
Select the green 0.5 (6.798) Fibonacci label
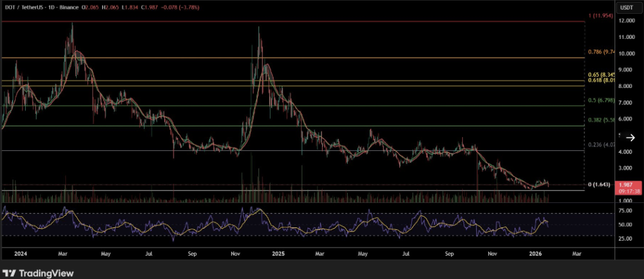point(599,101)
